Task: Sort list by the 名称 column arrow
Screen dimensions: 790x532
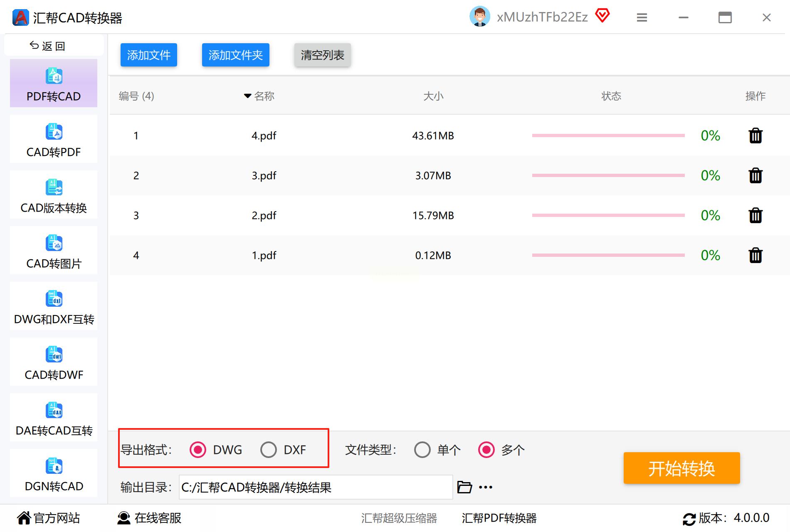Action: (x=247, y=96)
